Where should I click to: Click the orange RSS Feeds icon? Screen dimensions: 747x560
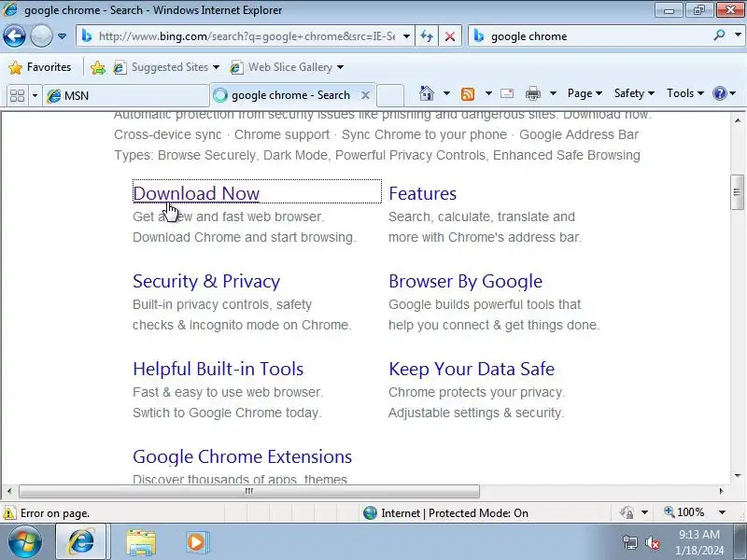[x=468, y=94]
